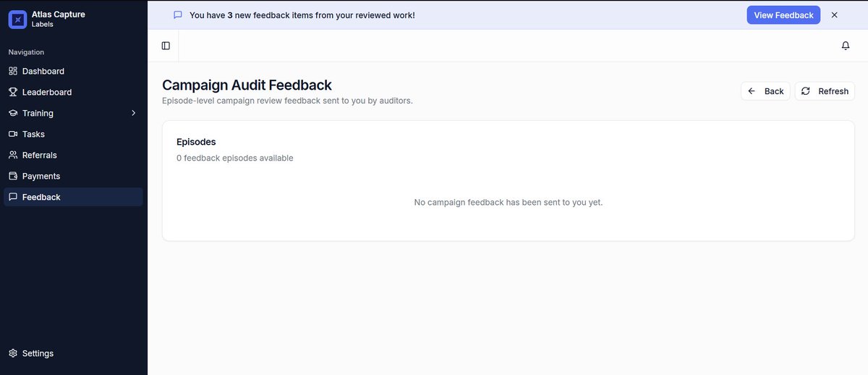Click the Training graduation cap icon
Screen dimensions: 868x375
13,113
